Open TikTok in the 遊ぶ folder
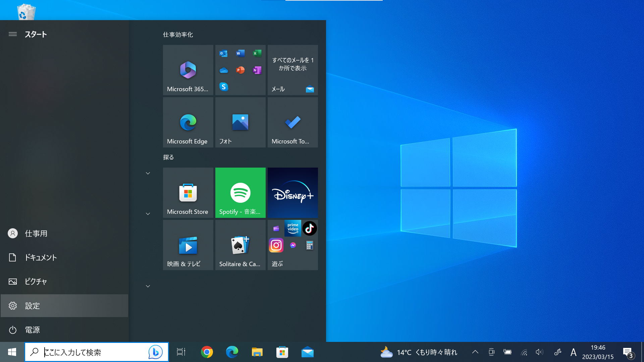 click(309, 228)
